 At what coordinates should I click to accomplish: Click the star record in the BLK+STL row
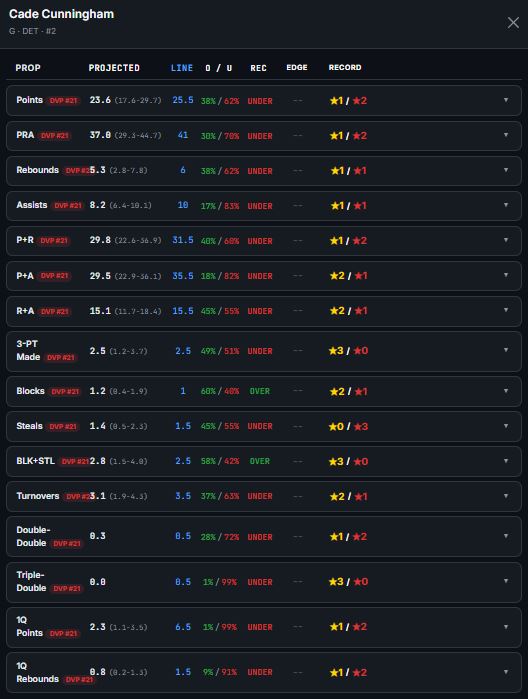click(x=348, y=461)
